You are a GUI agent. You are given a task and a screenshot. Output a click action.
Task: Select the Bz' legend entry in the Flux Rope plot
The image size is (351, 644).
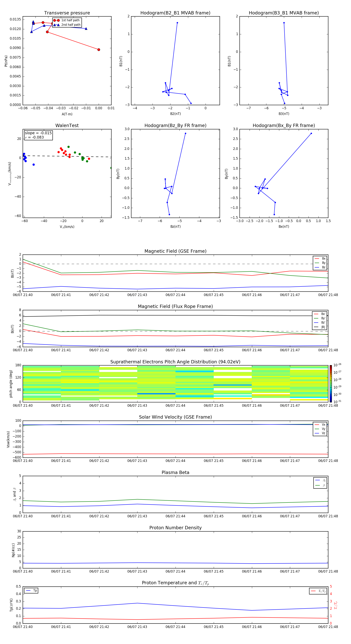[320, 323]
